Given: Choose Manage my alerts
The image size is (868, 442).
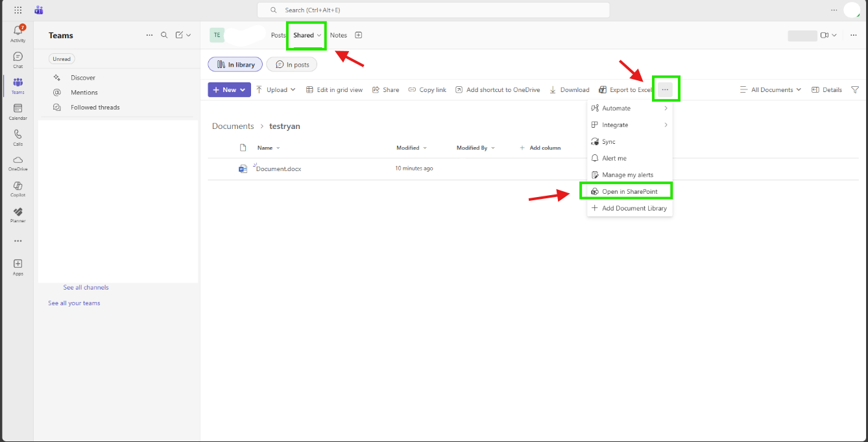Looking at the screenshot, I should click(x=630, y=175).
